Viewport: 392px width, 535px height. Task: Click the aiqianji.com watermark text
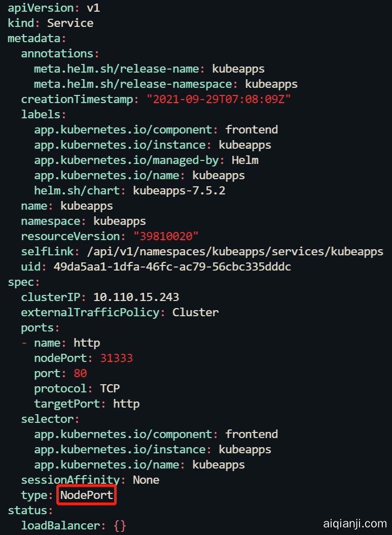tap(354, 523)
